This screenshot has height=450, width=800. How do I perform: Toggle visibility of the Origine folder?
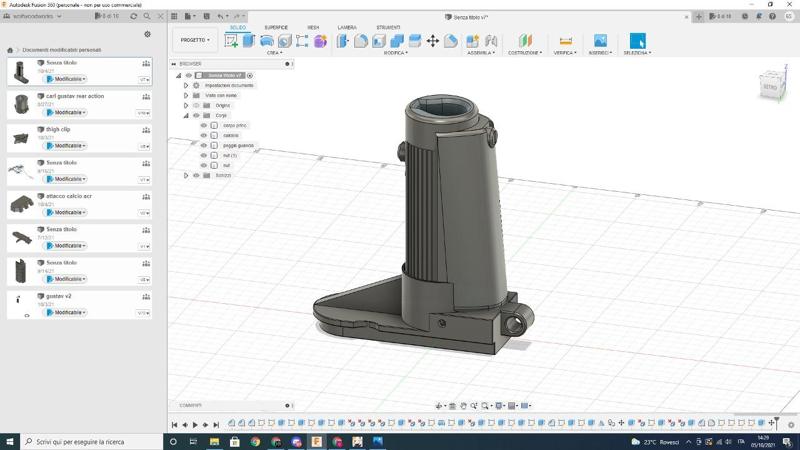(x=196, y=105)
